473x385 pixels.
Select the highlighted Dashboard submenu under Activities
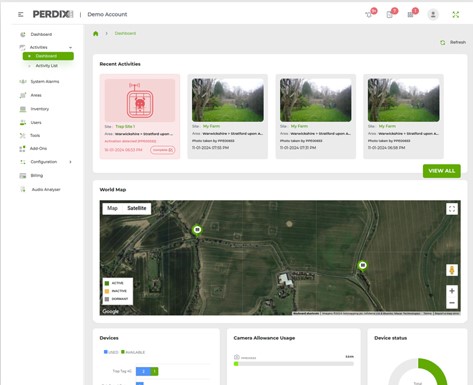click(x=48, y=56)
